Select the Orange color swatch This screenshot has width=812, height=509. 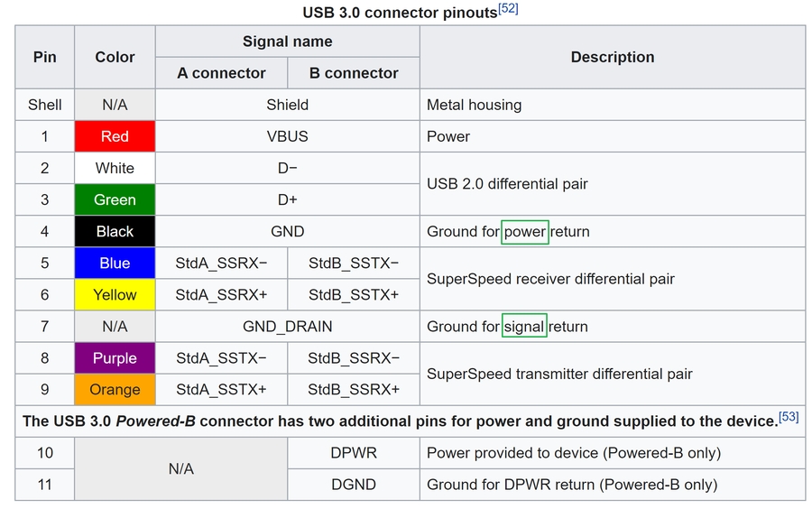coord(115,390)
